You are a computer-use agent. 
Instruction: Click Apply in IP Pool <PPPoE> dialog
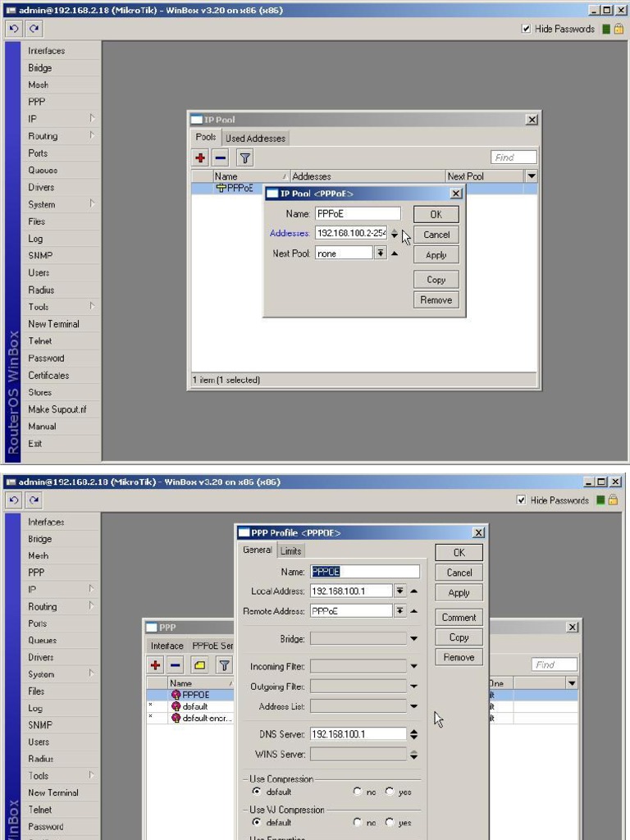click(436, 255)
